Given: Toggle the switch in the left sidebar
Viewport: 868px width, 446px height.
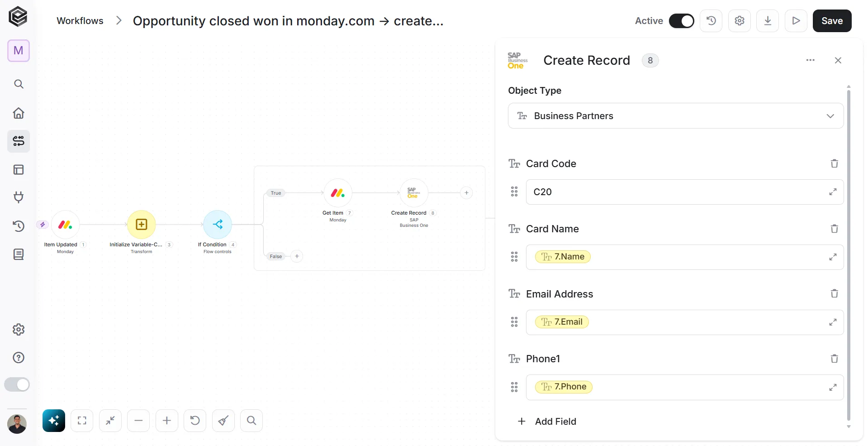Looking at the screenshot, I should pos(17,385).
